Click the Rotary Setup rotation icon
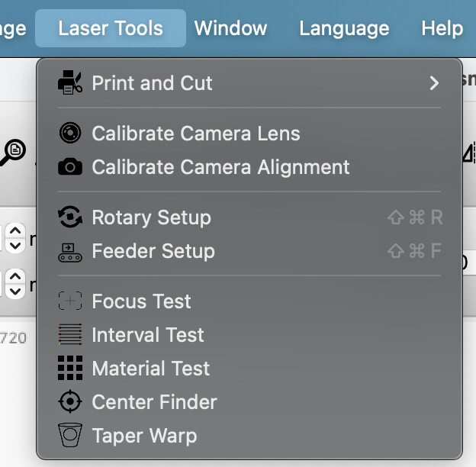The width and height of the screenshot is (476, 467). point(70,217)
